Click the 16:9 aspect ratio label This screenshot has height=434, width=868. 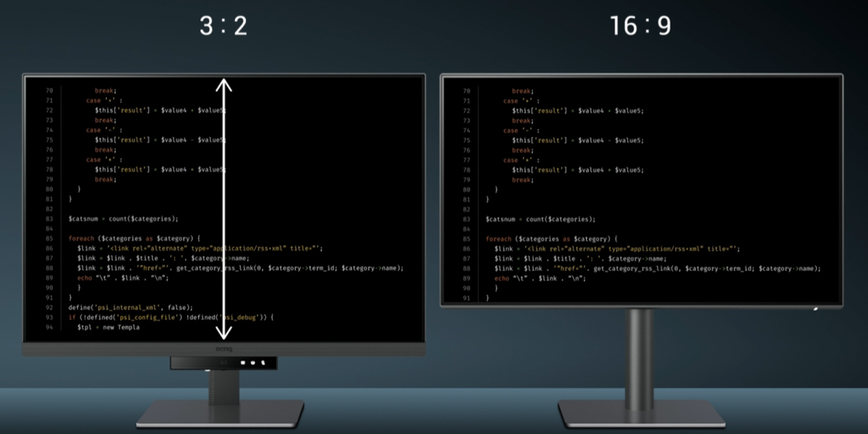tap(641, 27)
